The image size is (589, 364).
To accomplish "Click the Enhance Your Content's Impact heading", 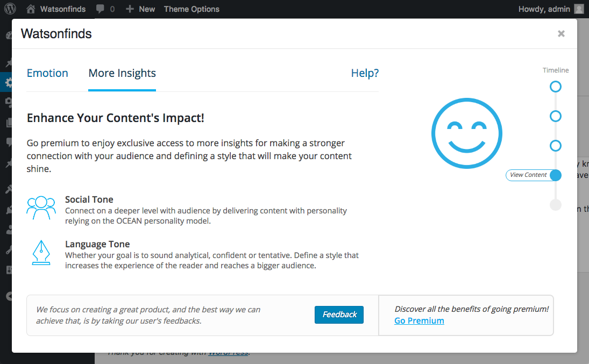I will 115,118.
